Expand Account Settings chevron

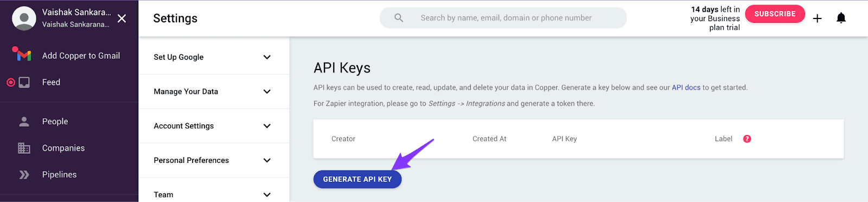(267, 126)
